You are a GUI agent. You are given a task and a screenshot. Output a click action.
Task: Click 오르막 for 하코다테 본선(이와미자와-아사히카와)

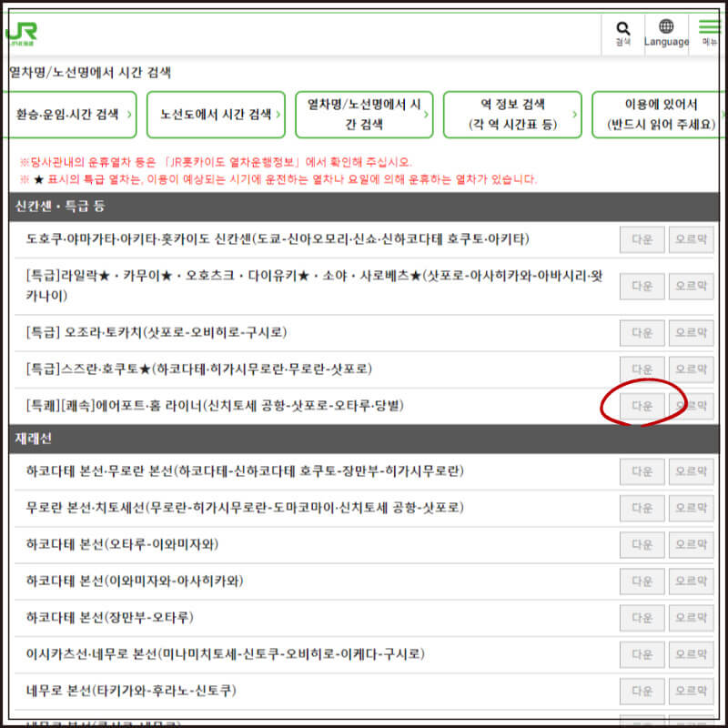691,581
